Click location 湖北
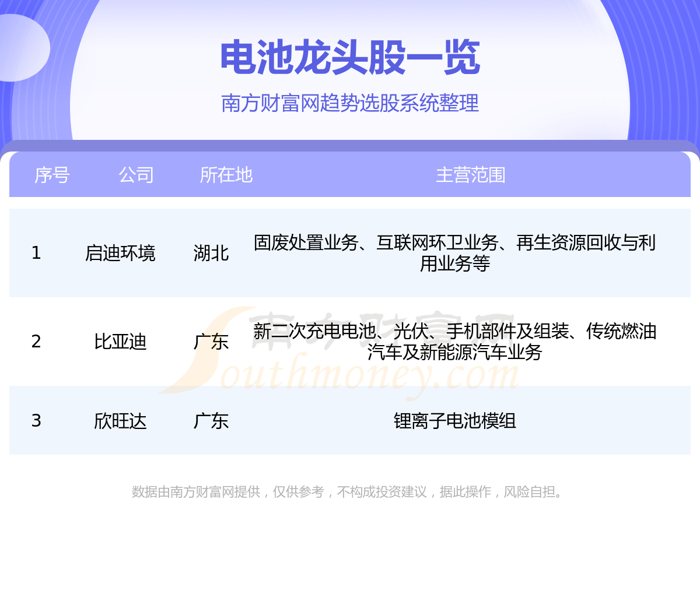 pos(211,253)
